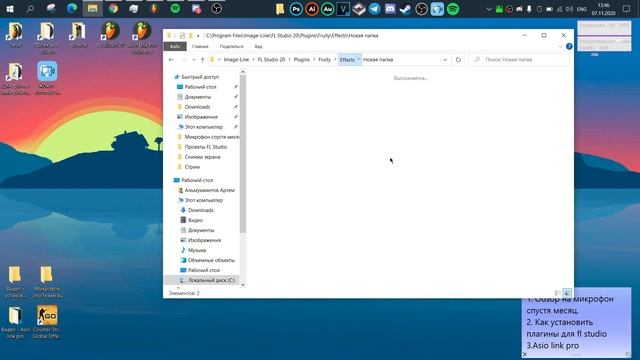This screenshot has width=640, height=360.
Task: Navigate to the Plugins breadcrumb
Action: coord(302,60)
